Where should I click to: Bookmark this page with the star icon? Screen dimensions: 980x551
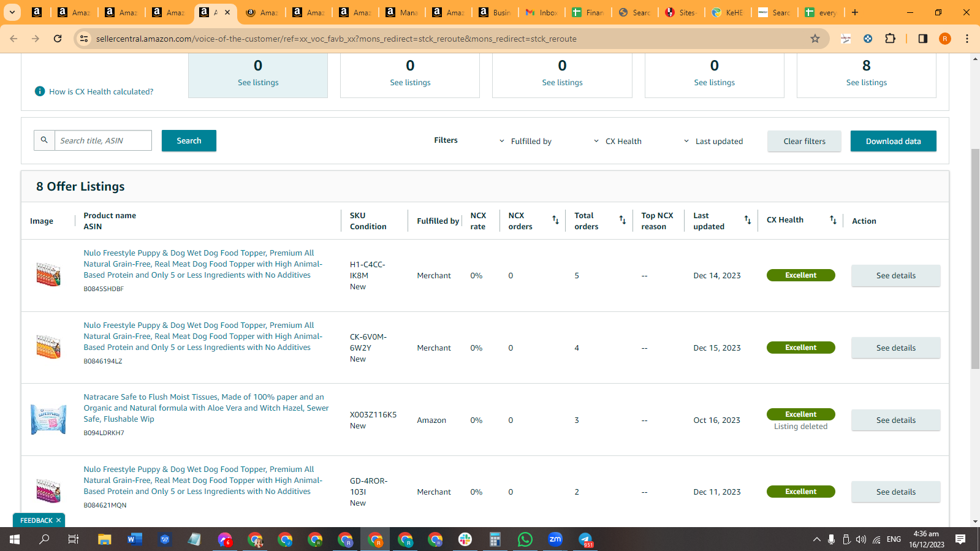point(815,39)
